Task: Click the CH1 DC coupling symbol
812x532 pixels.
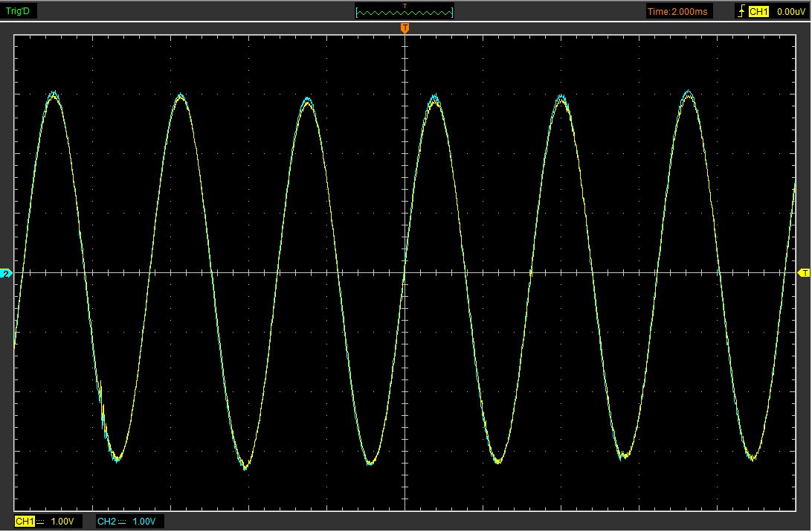Action: pos(42,522)
